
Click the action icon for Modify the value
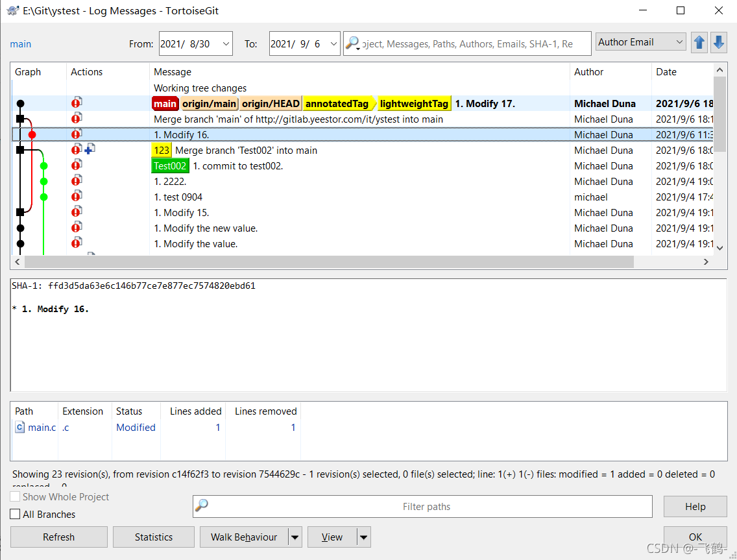(77, 243)
